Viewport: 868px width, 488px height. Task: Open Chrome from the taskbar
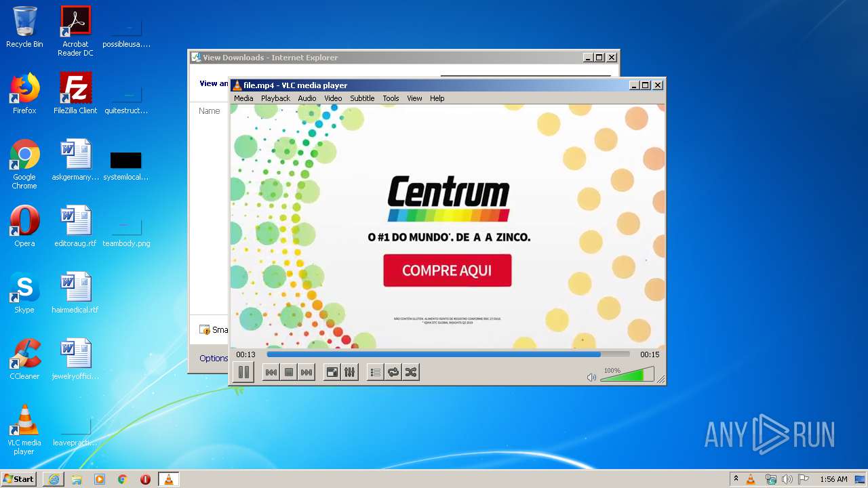122,479
